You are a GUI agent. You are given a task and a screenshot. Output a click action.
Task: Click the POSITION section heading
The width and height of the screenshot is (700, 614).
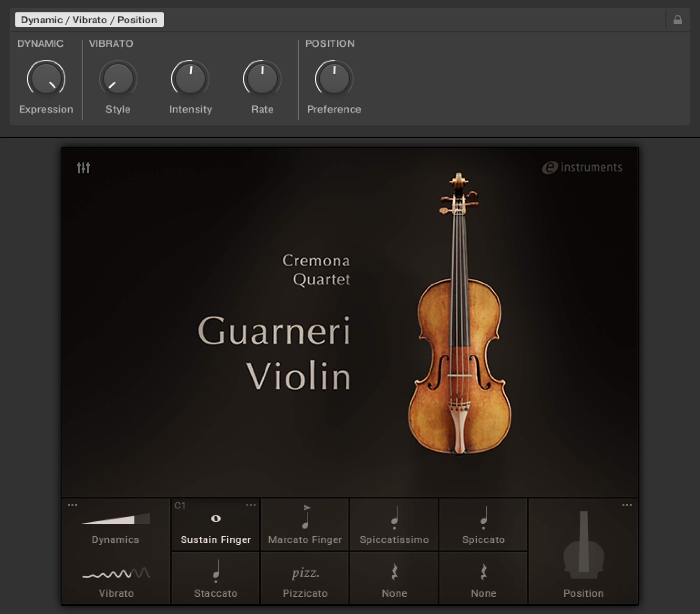point(330,43)
